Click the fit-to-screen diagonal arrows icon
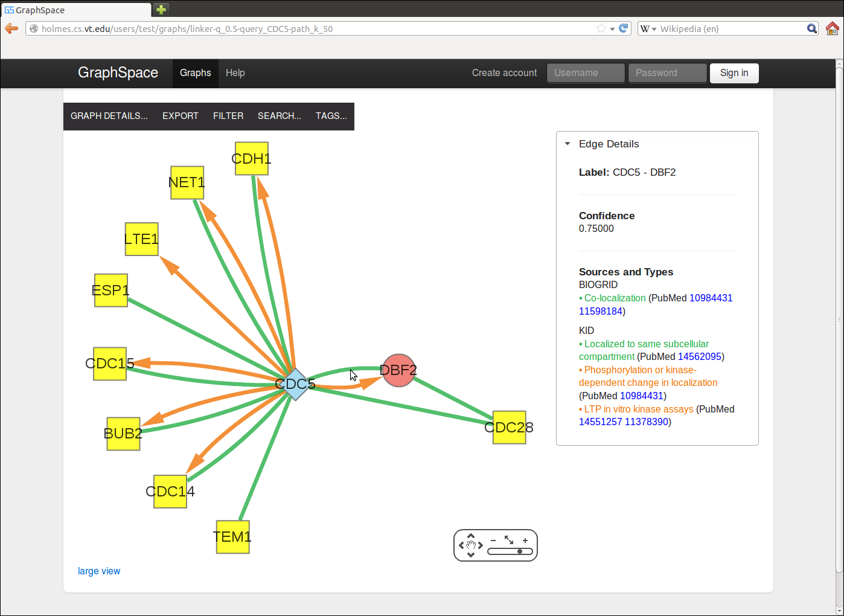Screen dimensions: 844x616 (509, 540)
